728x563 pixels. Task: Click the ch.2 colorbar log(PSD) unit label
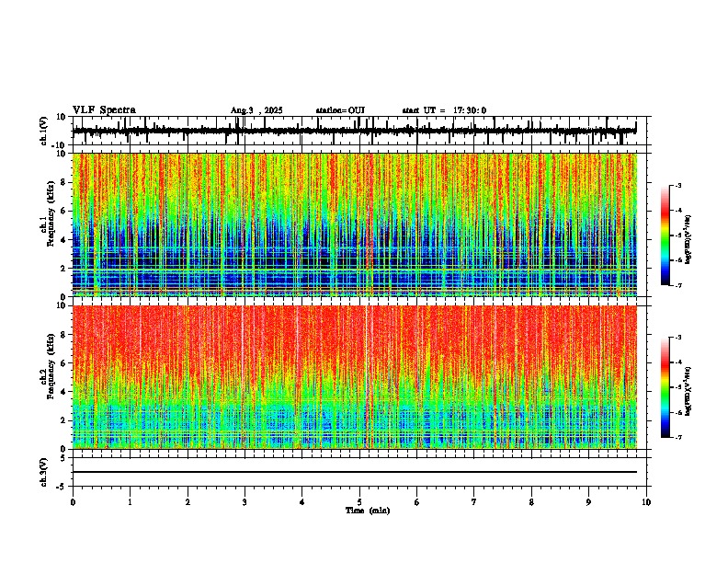tap(688, 391)
